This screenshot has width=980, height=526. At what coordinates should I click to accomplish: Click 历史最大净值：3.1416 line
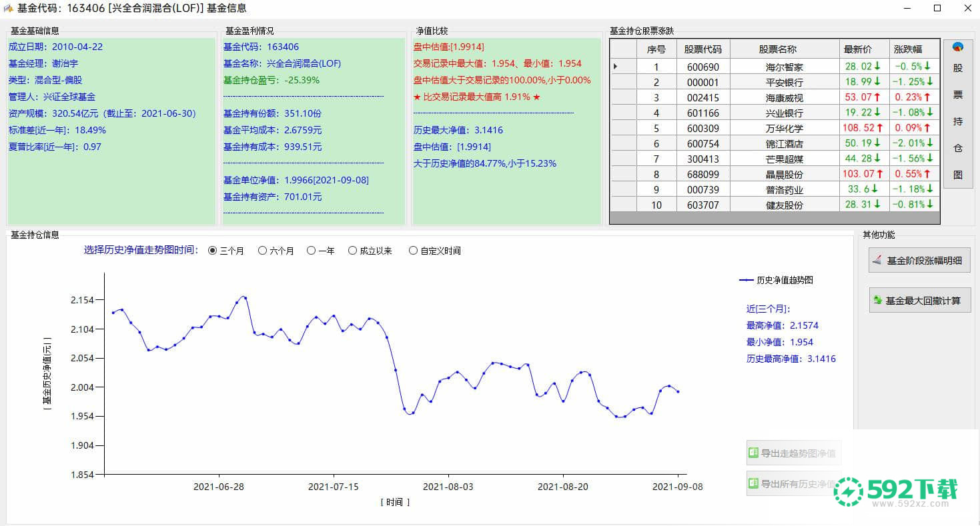(x=458, y=130)
